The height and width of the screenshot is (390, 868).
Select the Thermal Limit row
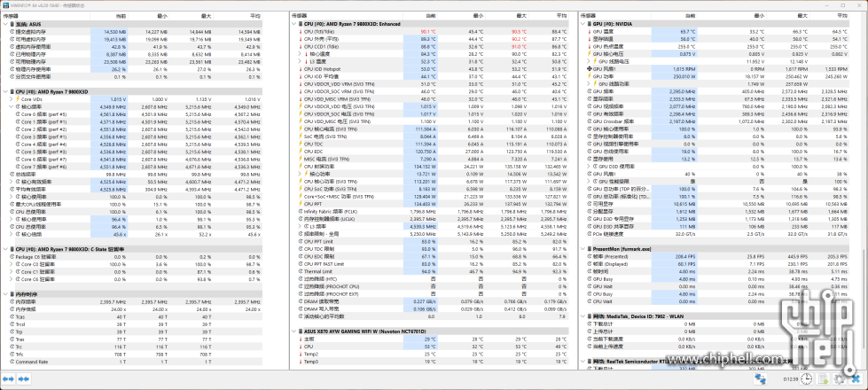click(x=432, y=271)
